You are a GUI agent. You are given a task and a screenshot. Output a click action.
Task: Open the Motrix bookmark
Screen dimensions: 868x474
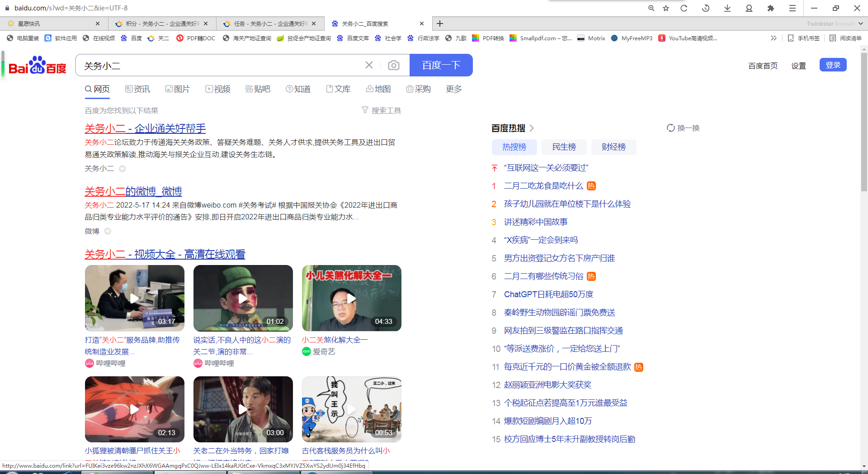pos(591,38)
